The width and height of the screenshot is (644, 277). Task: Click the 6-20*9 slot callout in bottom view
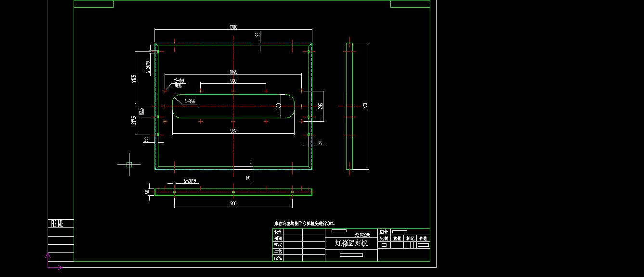click(x=190, y=181)
